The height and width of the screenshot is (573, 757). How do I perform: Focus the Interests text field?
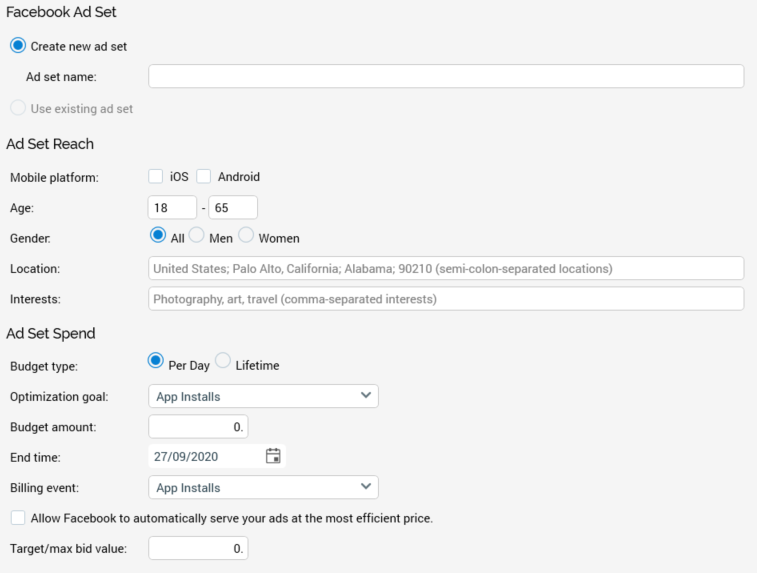click(x=446, y=299)
